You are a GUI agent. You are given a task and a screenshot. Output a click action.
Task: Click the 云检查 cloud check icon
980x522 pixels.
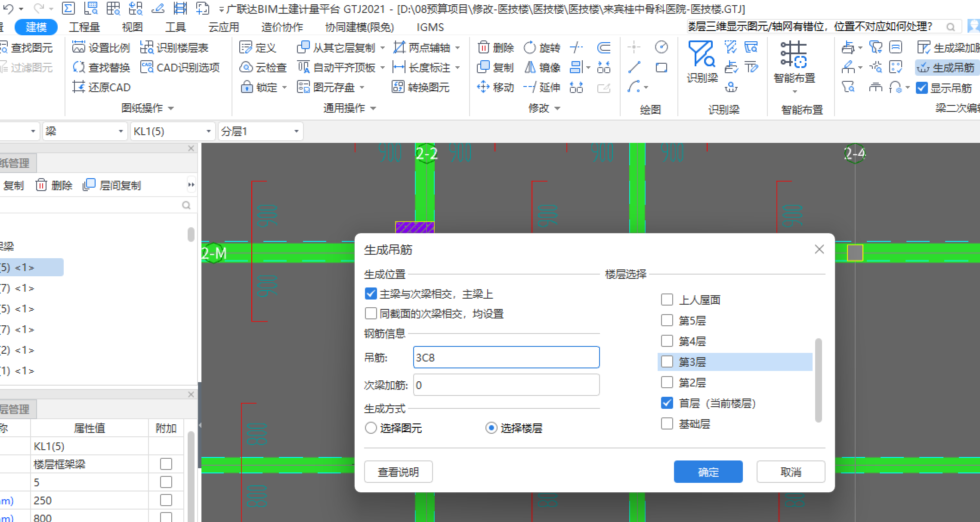pos(246,68)
